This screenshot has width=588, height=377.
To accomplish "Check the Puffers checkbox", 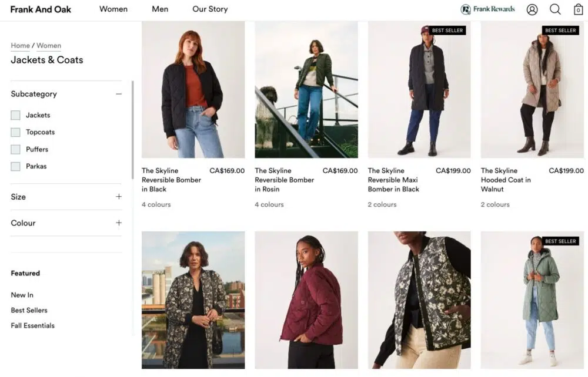I will (x=16, y=150).
